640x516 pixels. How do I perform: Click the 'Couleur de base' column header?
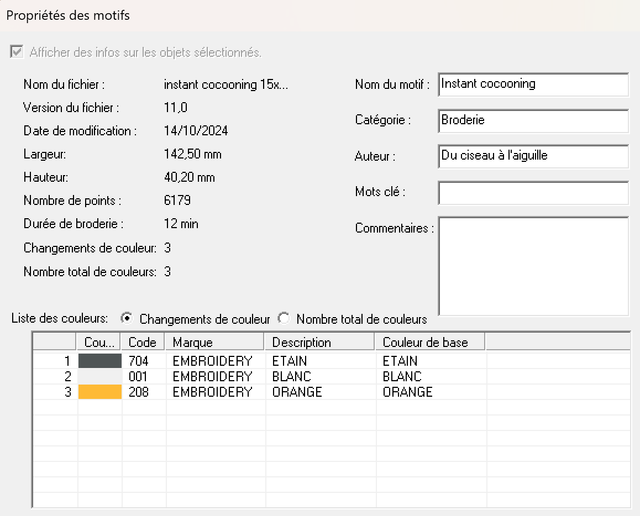430,343
